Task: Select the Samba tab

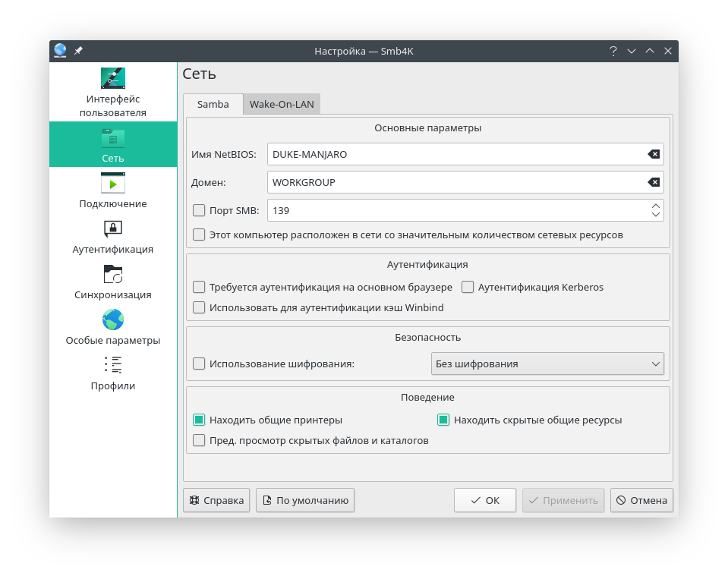Action: [x=213, y=105]
